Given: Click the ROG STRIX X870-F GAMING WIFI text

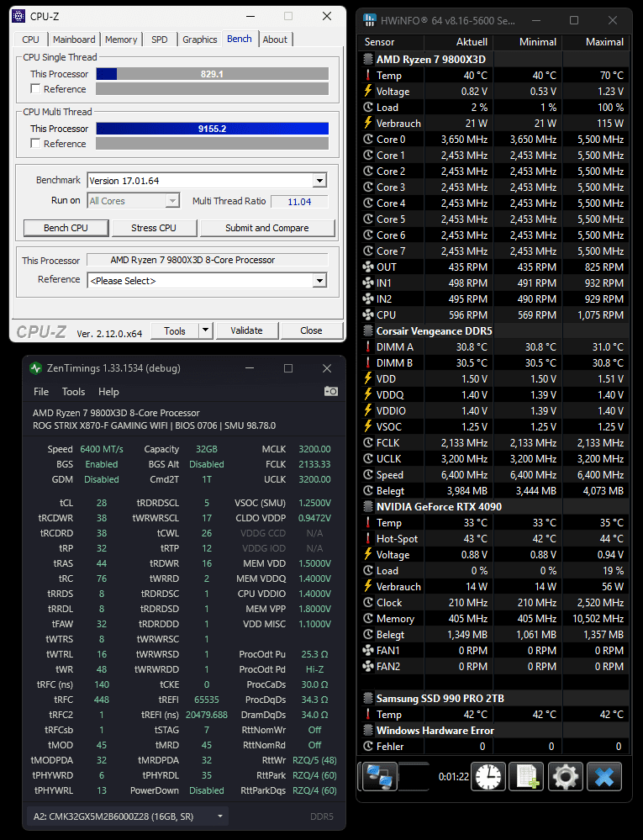Looking at the screenshot, I should pyautogui.click(x=100, y=425).
